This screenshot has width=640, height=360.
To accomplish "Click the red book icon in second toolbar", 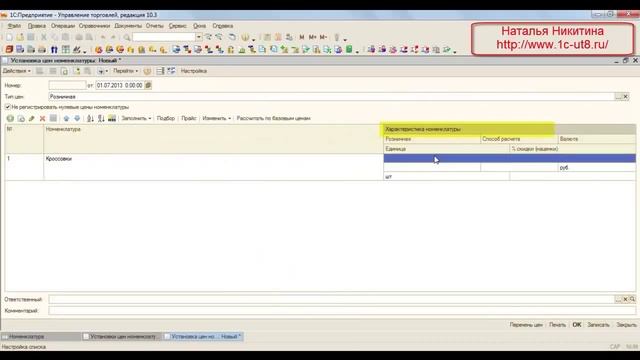I will point(9,50).
